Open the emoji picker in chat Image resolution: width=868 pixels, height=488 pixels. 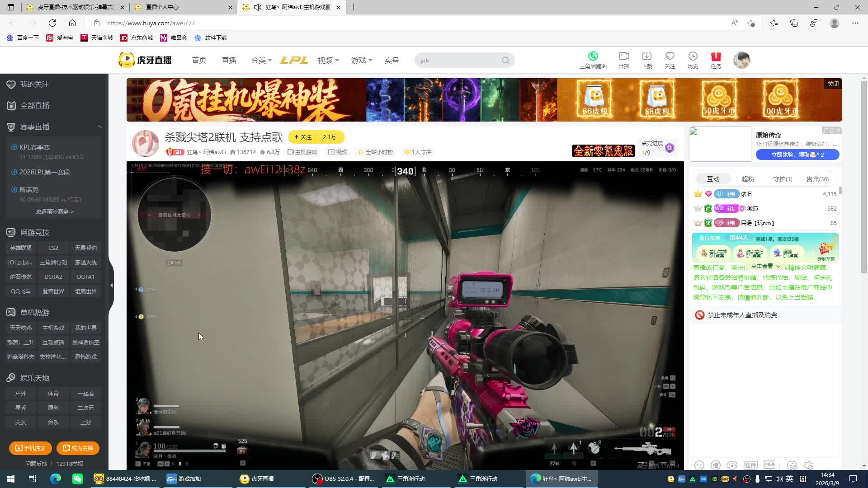coord(699,465)
